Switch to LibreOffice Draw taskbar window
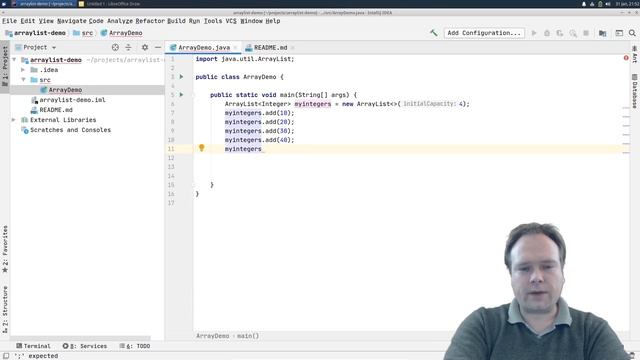 click(109, 4)
